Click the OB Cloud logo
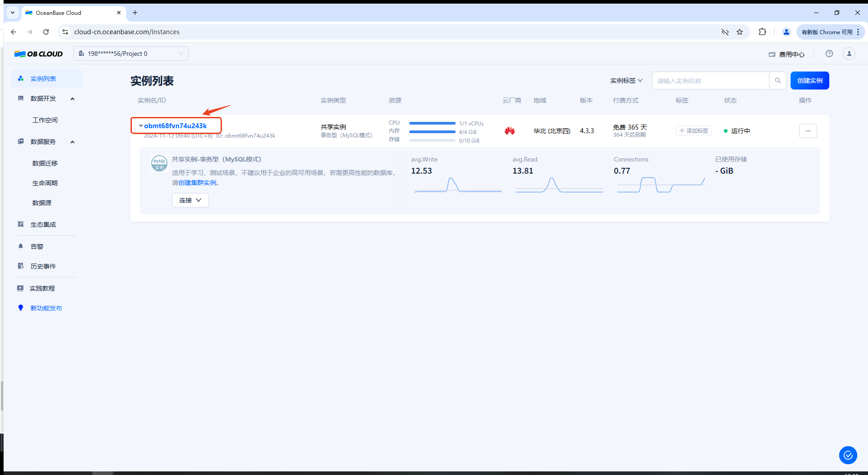Image resolution: width=868 pixels, height=475 pixels. (39, 54)
